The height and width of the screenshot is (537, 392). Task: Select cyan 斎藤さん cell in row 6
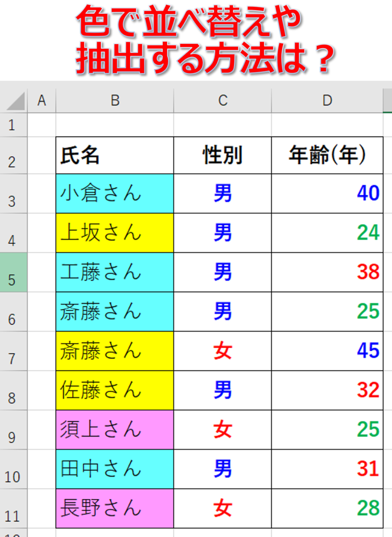[x=115, y=312]
